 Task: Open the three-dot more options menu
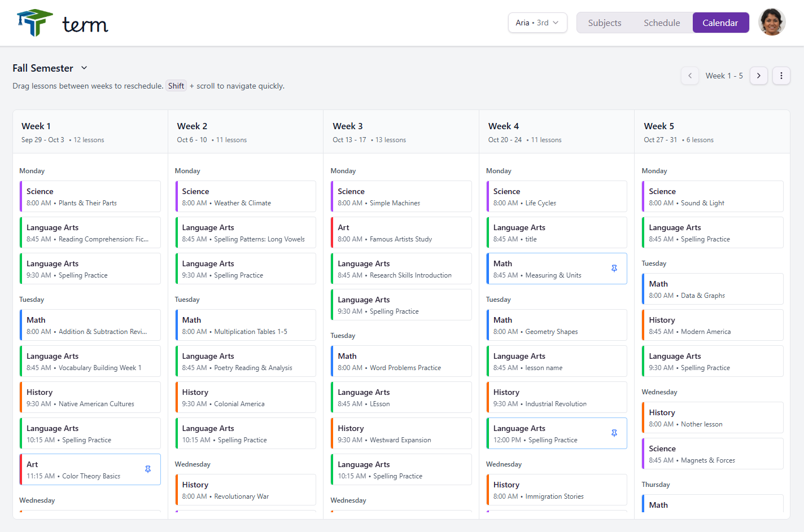click(781, 76)
